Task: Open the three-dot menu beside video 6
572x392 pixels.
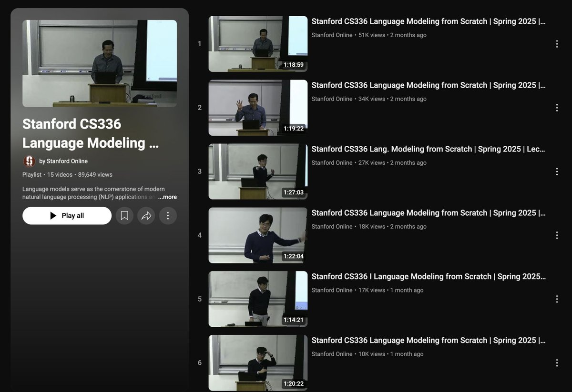Action: [557, 362]
